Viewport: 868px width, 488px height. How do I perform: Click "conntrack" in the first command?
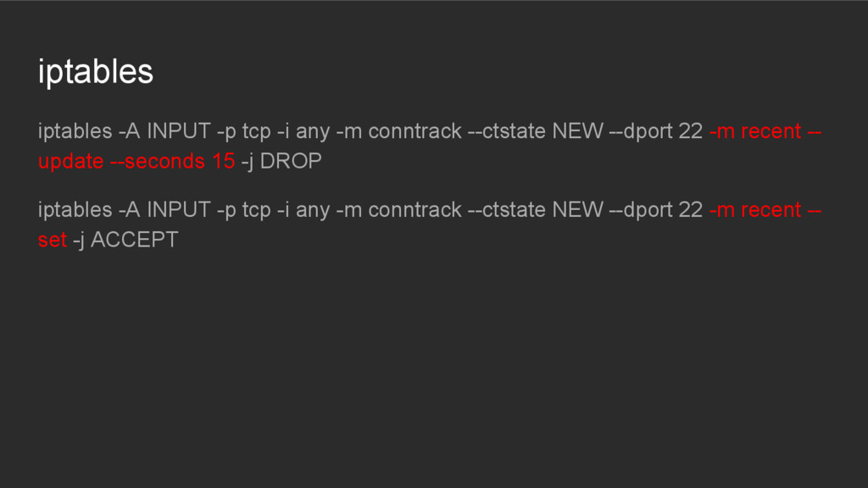[415, 131]
